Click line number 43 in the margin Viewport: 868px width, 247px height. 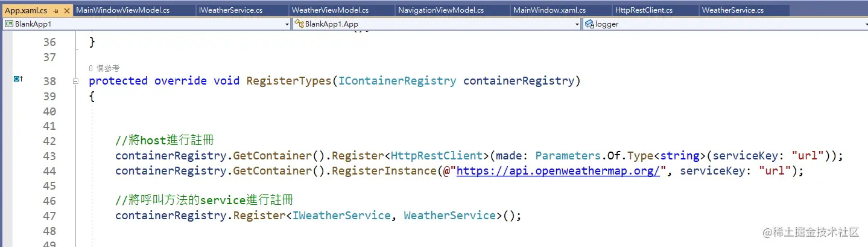[49, 156]
